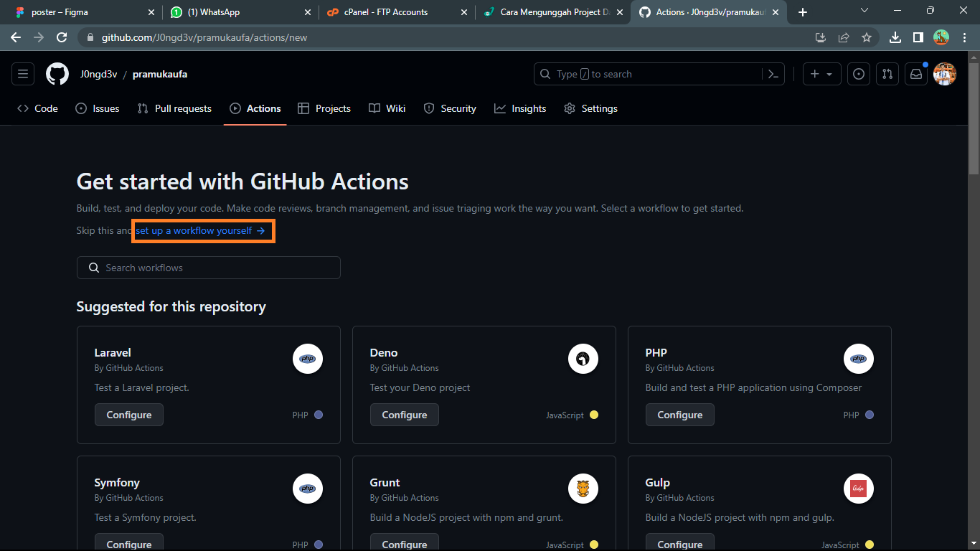Toggle the Chrome side panel

pyautogui.click(x=918, y=37)
